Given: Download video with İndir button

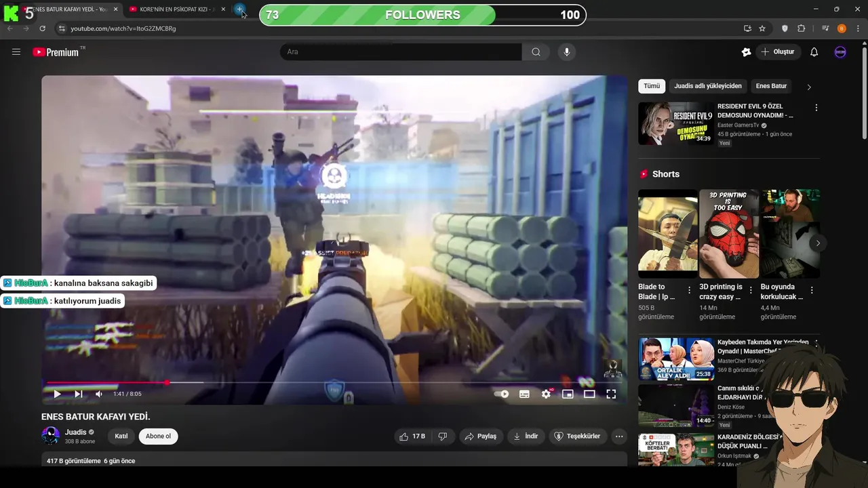Looking at the screenshot, I should pyautogui.click(x=526, y=436).
